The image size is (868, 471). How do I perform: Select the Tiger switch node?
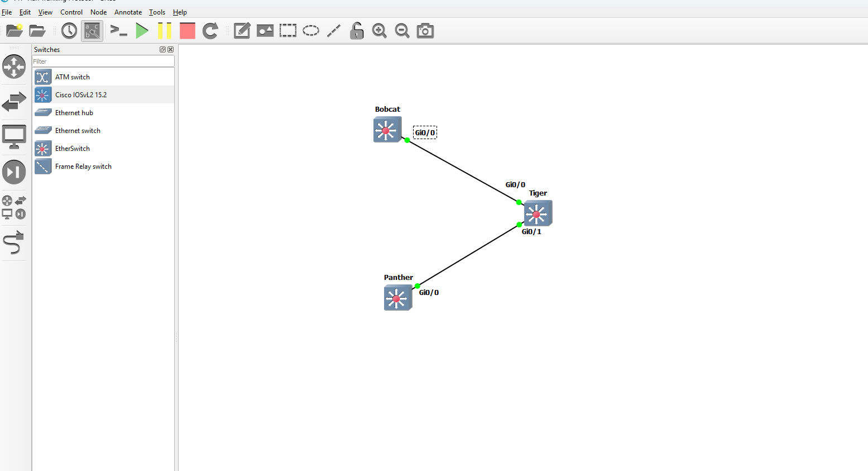(x=538, y=213)
